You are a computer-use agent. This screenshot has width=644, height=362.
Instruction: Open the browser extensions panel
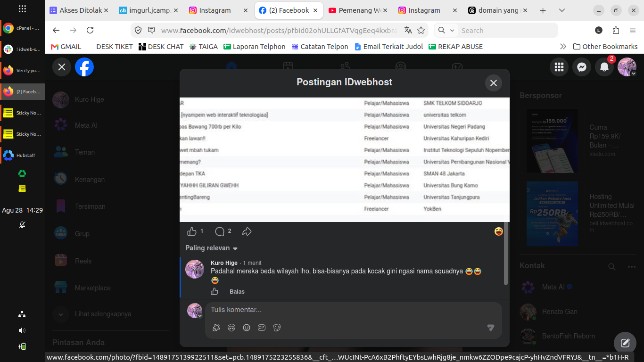pos(616,30)
